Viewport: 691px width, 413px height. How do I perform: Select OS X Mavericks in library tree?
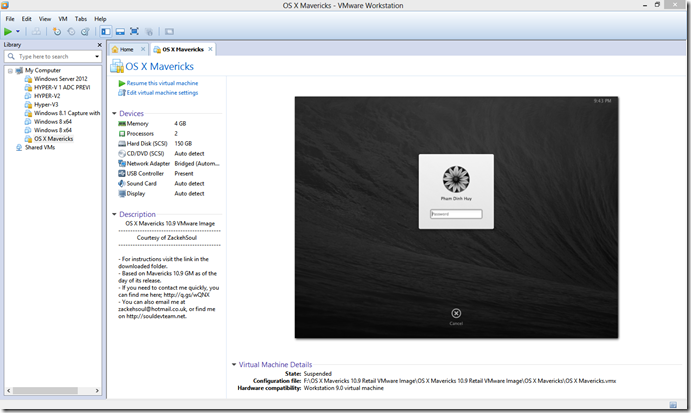tap(53, 138)
